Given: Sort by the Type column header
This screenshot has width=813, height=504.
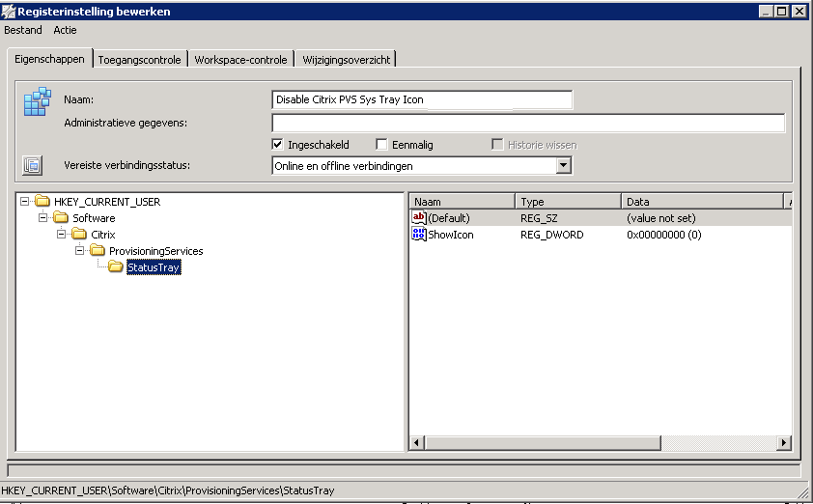Looking at the screenshot, I should [569, 201].
